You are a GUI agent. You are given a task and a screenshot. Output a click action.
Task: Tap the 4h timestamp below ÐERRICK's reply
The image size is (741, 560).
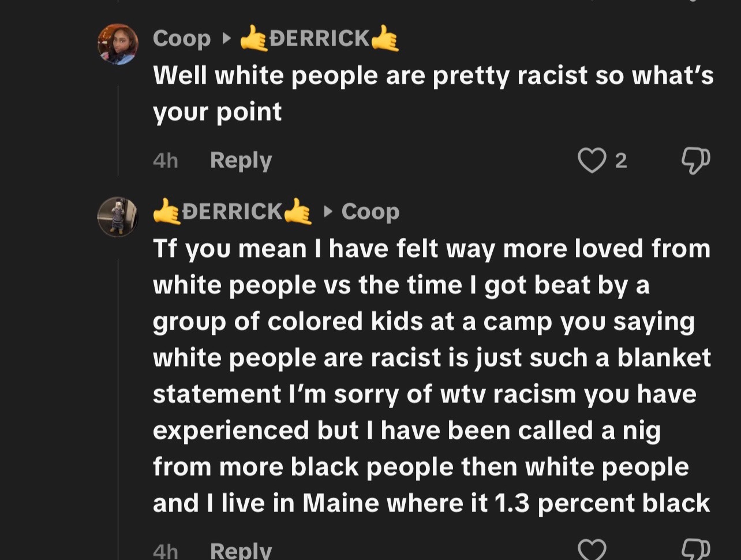[x=166, y=551]
